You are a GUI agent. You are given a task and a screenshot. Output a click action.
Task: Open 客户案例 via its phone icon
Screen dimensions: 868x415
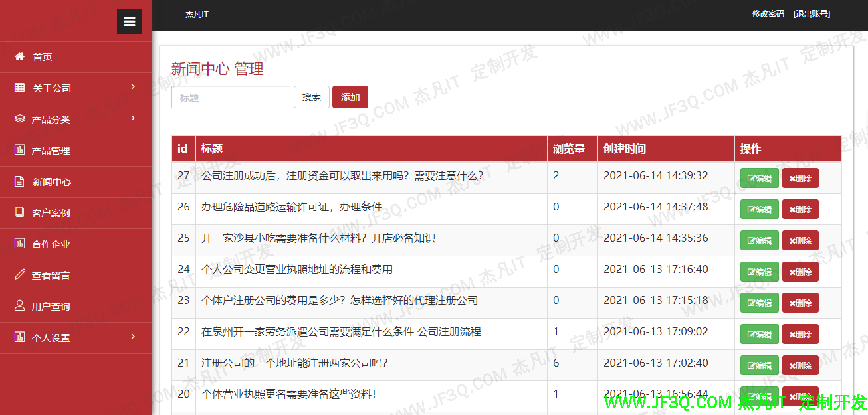click(x=20, y=212)
